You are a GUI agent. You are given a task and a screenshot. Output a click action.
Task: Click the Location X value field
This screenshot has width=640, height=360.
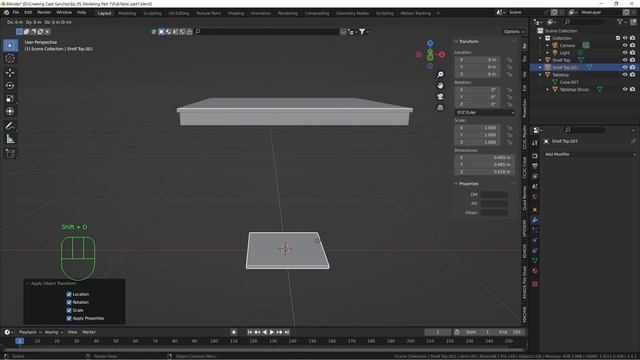(x=478, y=60)
